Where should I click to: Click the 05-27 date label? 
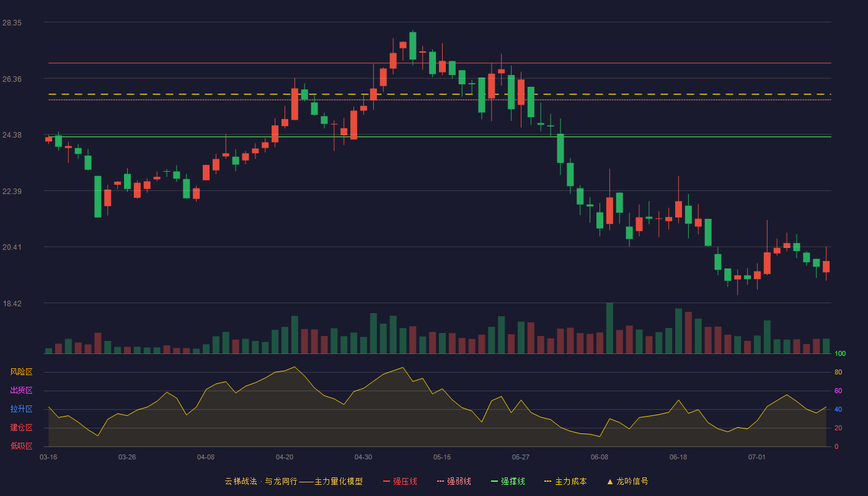point(521,457)
